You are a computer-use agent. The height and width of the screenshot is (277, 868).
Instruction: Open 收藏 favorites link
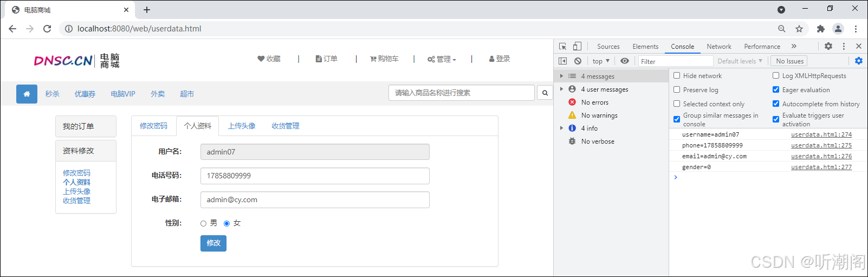coord(269,59)
